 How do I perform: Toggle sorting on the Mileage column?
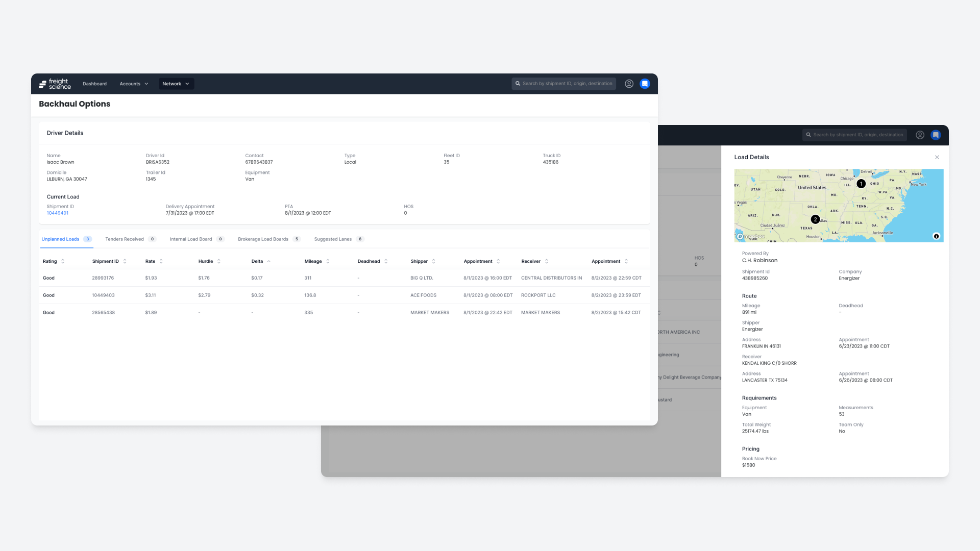327,261
